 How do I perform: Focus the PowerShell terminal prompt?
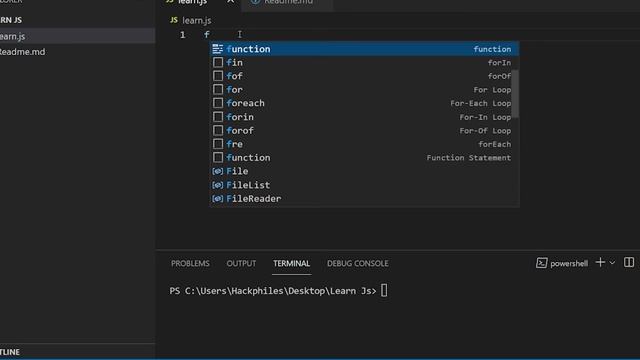pos(278,291)
